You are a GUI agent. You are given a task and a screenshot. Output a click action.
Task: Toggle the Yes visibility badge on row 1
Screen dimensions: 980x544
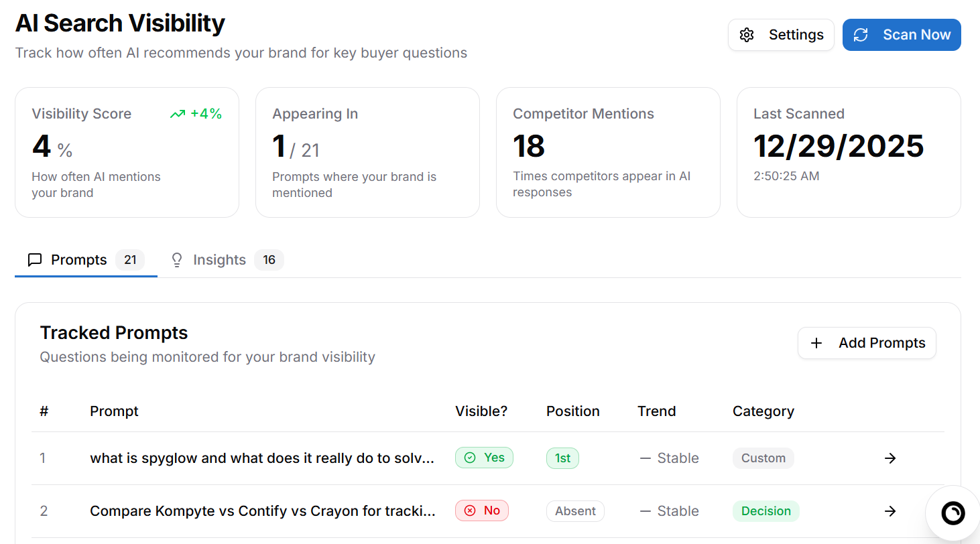484,458
